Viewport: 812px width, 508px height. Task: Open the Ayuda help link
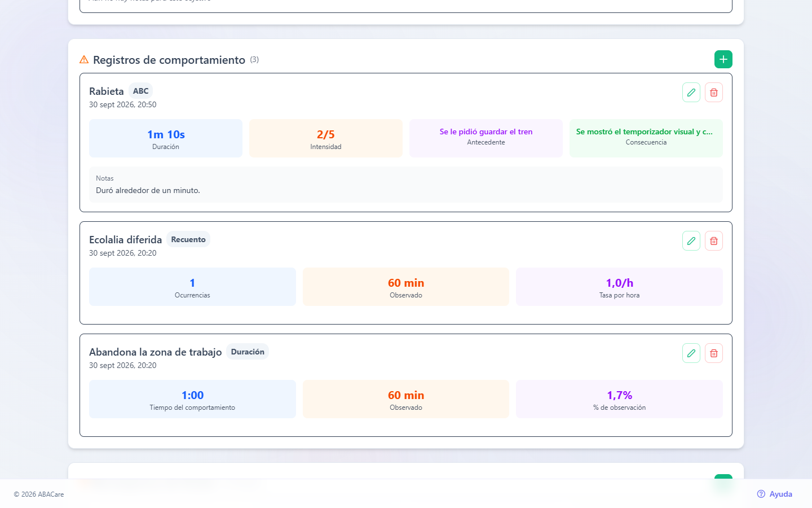tap(775, 494)
